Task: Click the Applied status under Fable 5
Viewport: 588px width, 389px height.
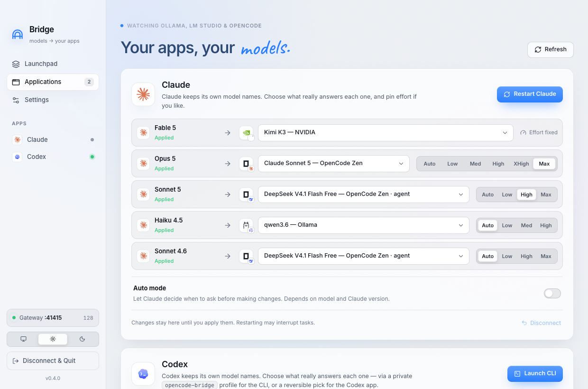Action: [164, 138]
